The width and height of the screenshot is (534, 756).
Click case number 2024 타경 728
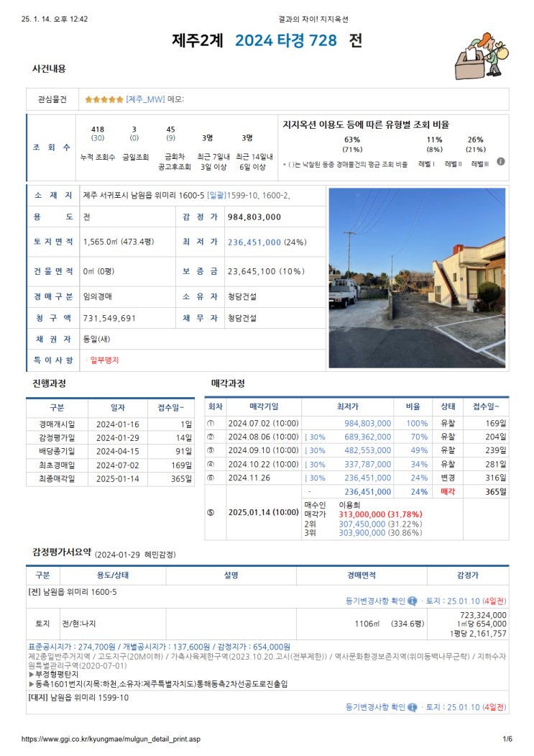[x=286, y=40]
